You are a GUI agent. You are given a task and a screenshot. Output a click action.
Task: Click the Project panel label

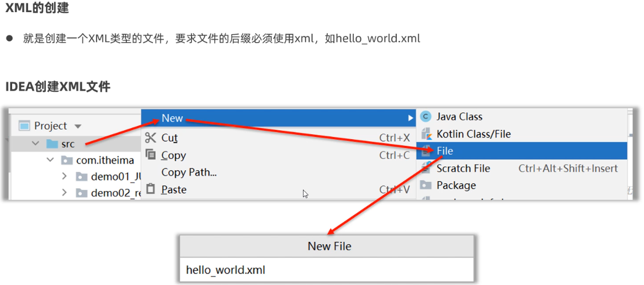coord(50,126)
